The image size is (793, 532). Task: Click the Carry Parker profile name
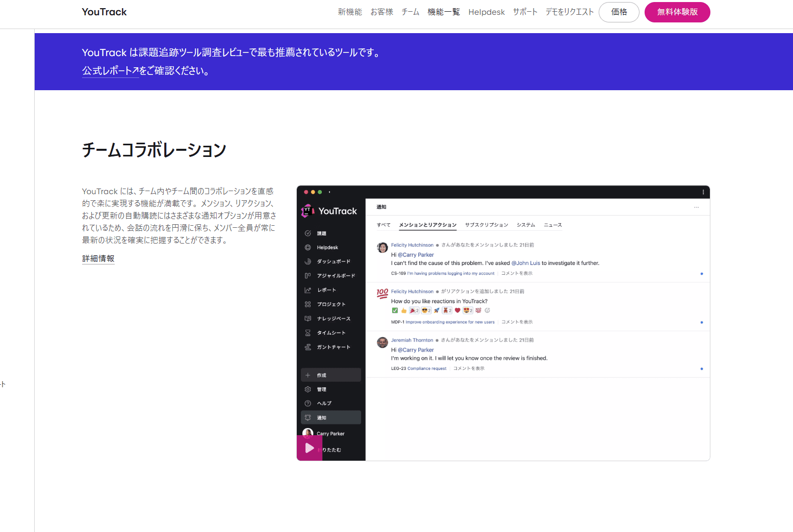point(330,434)
